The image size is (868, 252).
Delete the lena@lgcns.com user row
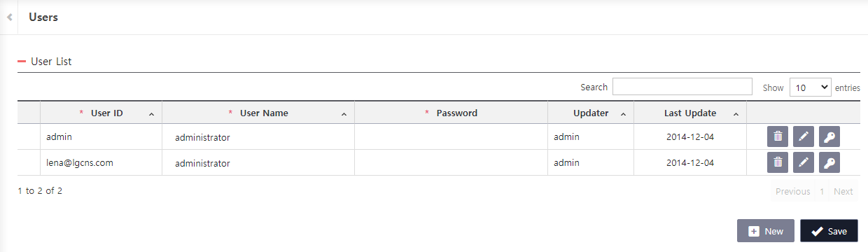click(778, 162)
